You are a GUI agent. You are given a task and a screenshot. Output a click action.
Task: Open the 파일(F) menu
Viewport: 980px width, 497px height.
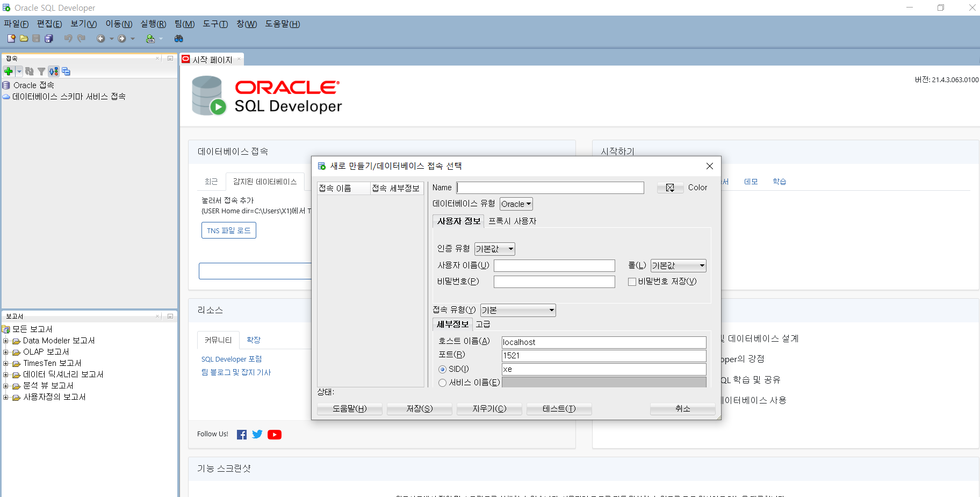[16, 24]
